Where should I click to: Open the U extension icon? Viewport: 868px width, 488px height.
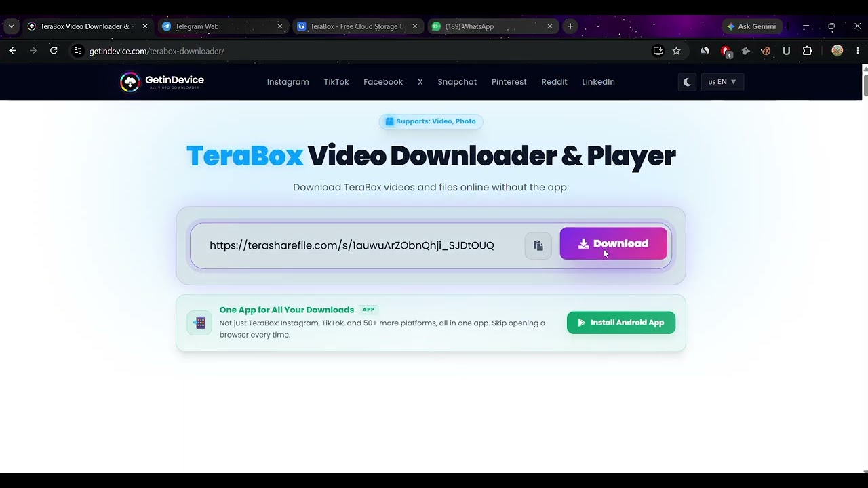[787, 51]
